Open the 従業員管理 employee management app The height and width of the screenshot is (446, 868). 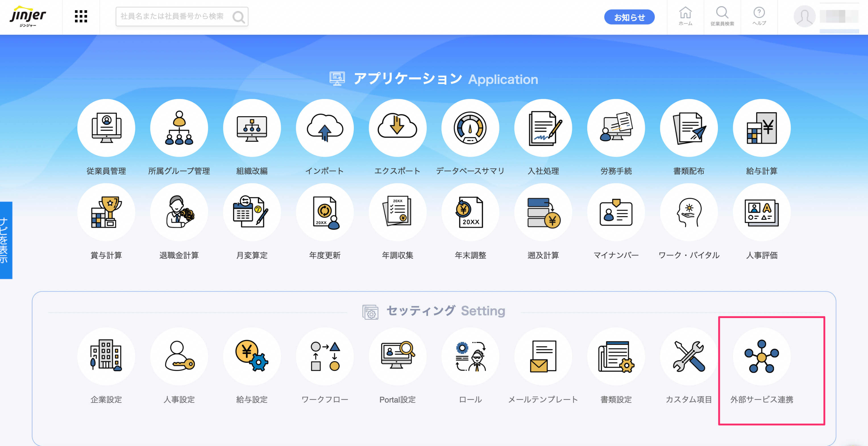click(x=106, y=128)
